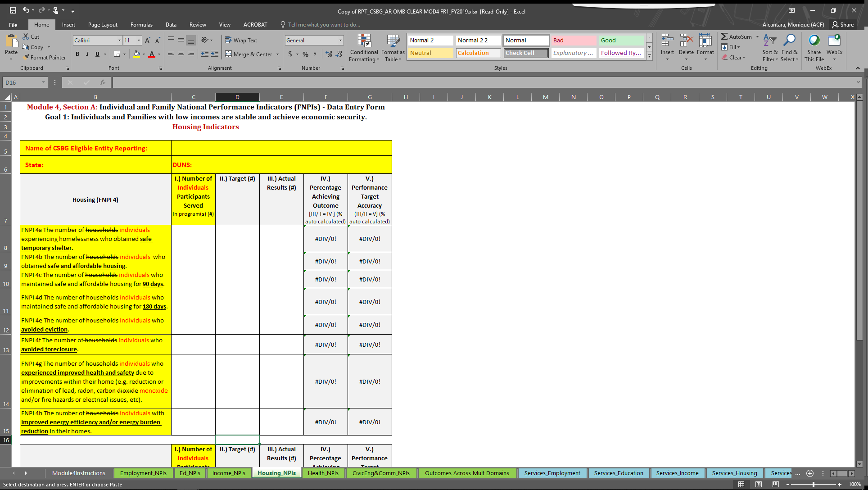Click the Format Painter icon
Image resolution: width=868 pixels, height=490 pixels.
click(x=27, y=57)
